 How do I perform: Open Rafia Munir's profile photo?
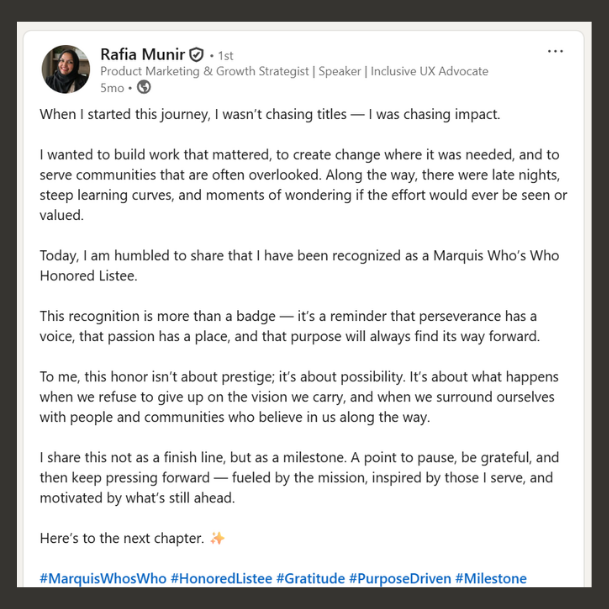65,69
